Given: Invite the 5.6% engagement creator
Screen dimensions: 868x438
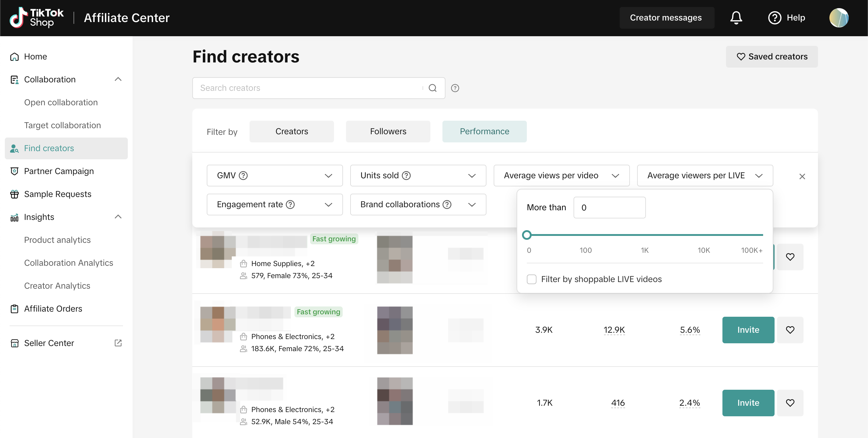Looking at the screenshot, I should (748, 330).
